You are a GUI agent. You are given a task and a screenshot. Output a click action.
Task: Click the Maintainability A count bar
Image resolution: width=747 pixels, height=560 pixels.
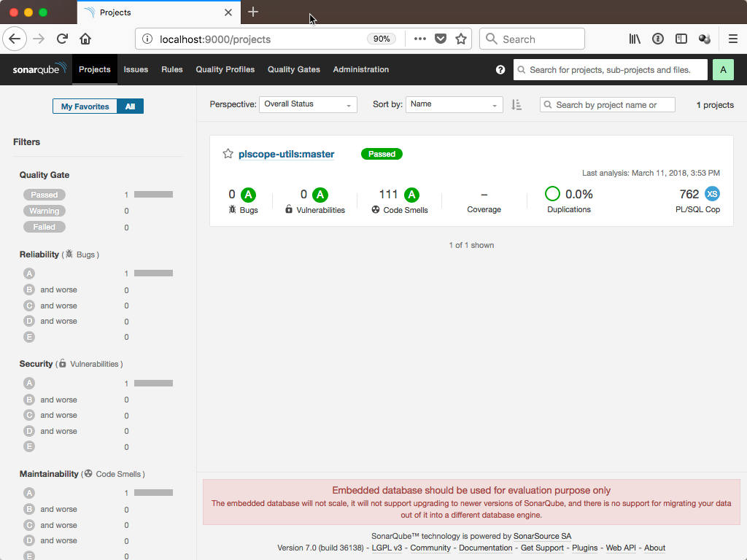(x=153, y=492)
